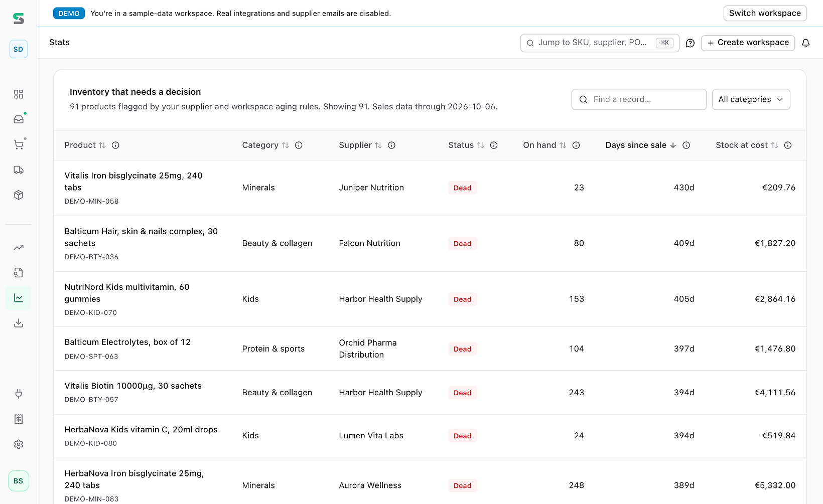Screen dimensions: 823x504
Task: Show the info tooltip for the On hand column
Action: (x=576, y=145)
